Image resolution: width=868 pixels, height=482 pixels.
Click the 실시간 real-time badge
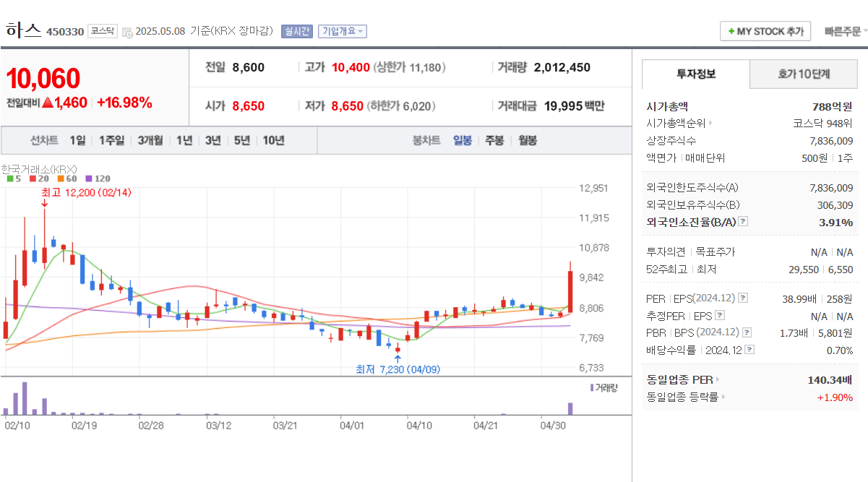(296, 31)
